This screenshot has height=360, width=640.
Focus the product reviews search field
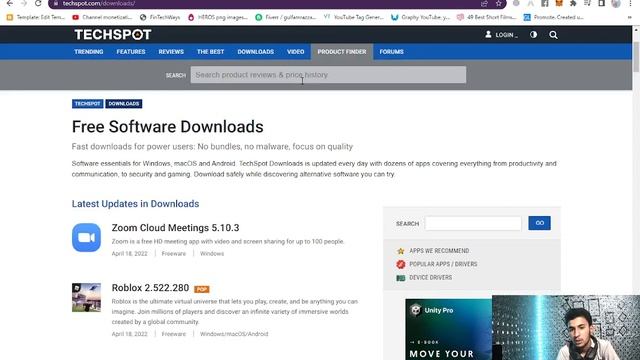(x=328, y=75)
